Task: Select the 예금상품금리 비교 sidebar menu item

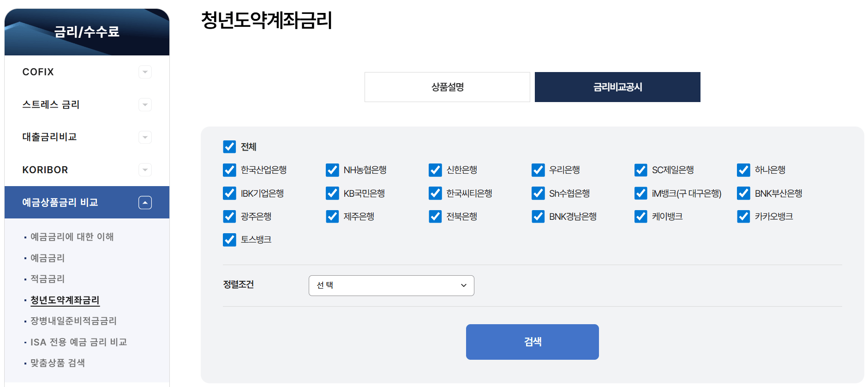Action: click(87, 202)
